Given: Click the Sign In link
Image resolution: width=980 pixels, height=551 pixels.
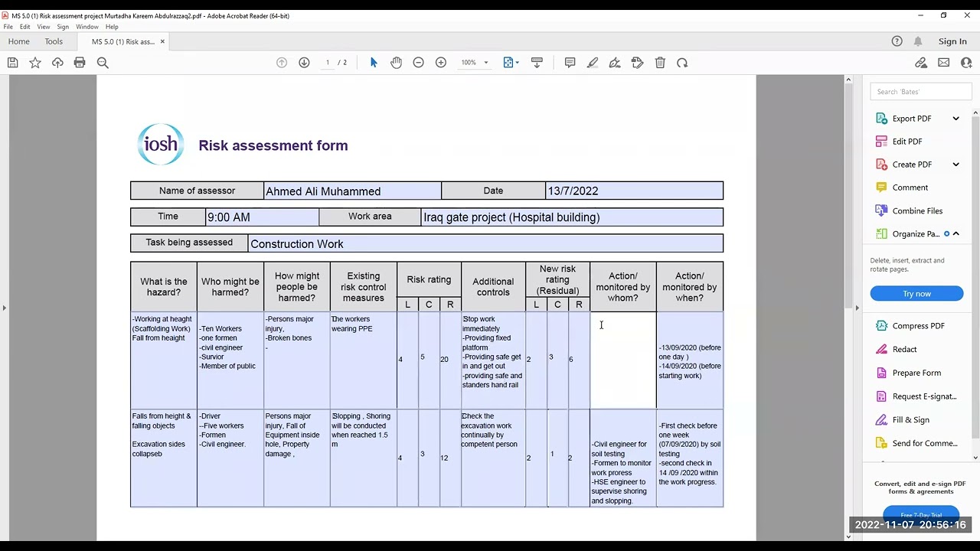Looking at the screenshot, I should [952, 41].
